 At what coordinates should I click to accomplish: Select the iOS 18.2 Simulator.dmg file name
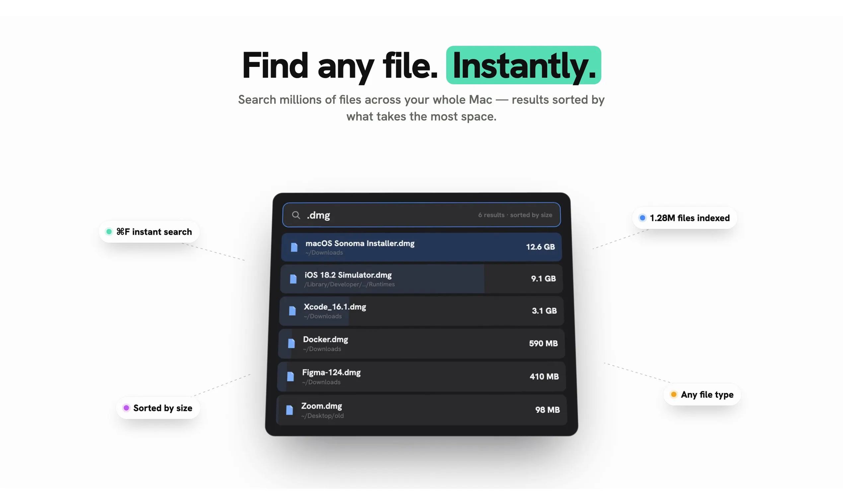point(348,275)
